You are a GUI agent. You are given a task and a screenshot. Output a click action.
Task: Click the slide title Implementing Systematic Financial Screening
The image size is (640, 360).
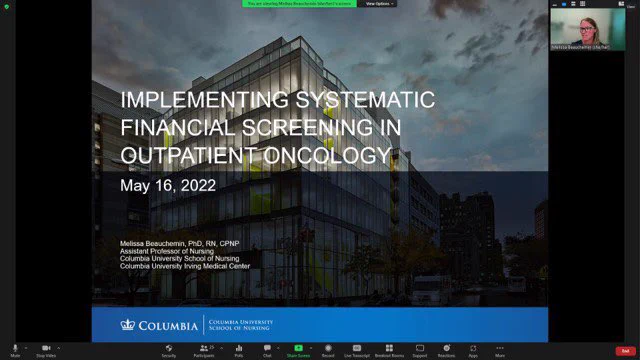(278, 127)
